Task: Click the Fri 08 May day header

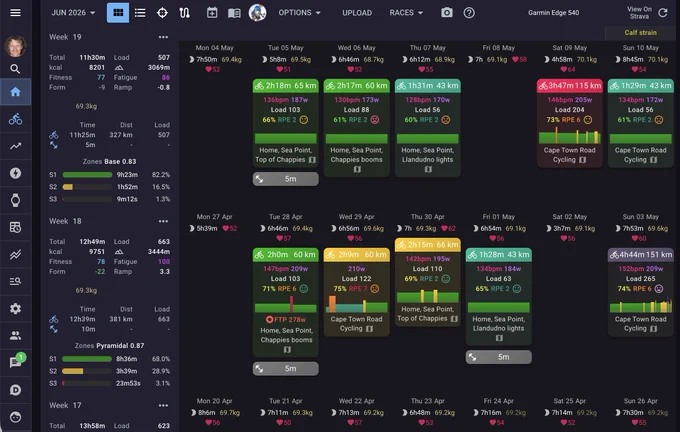Action: pyautogui.click(x=499, y=48)
